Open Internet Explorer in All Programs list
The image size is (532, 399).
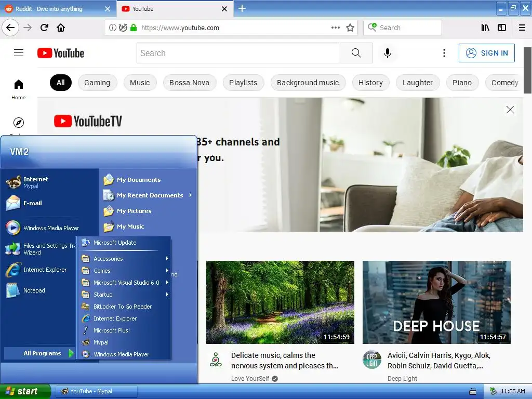coord(125,318)
